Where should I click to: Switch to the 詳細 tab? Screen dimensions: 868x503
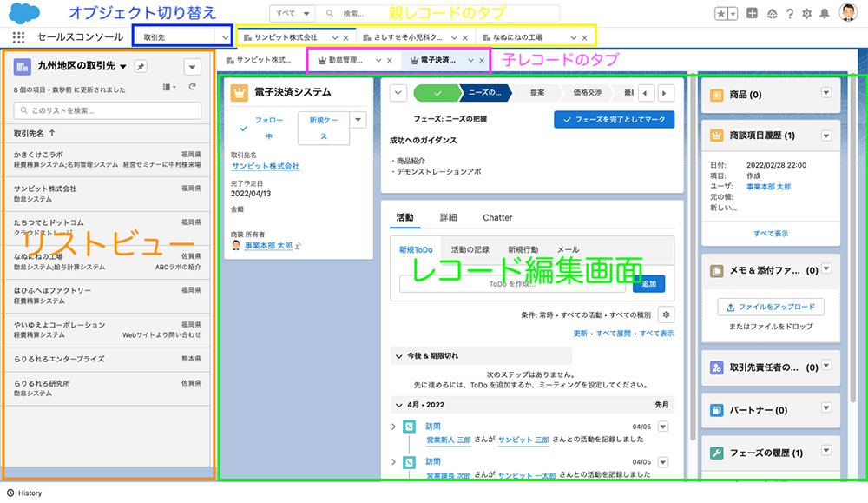click(449, 218)
